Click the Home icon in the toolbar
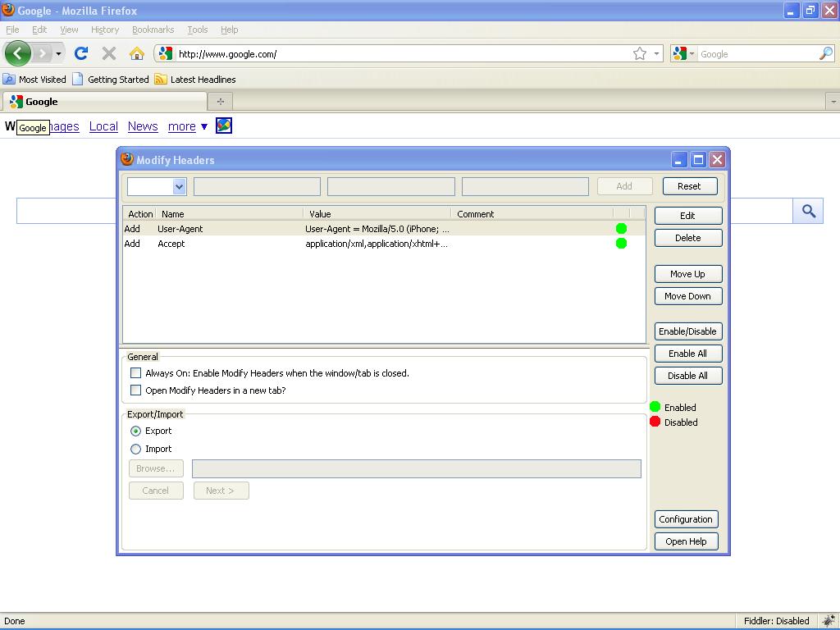The height and width of the screenshot is (630, 840). (x=136, y=54)
